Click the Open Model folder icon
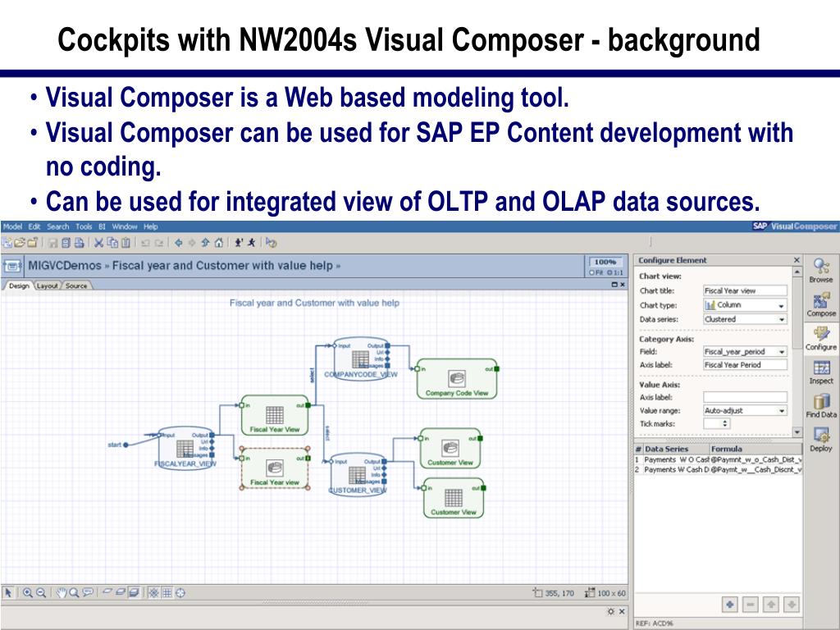The height and width of the screenshot is (630, 840). pos(20,243)
